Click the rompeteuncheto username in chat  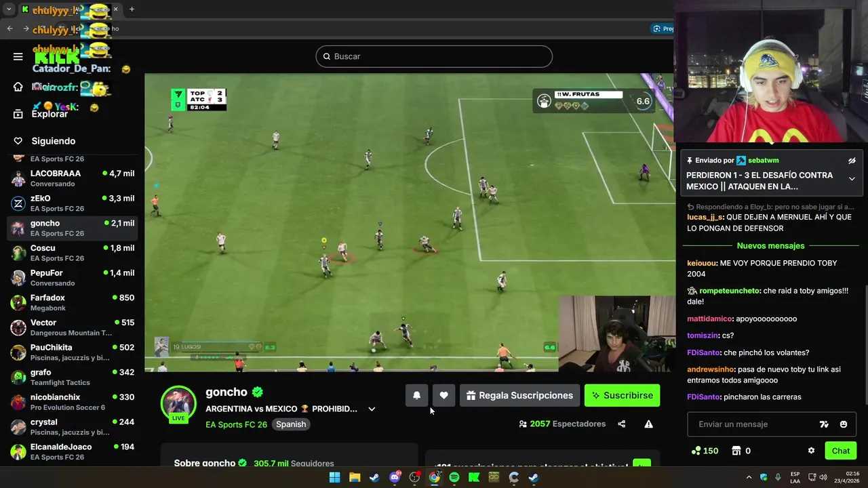(729, 291)
